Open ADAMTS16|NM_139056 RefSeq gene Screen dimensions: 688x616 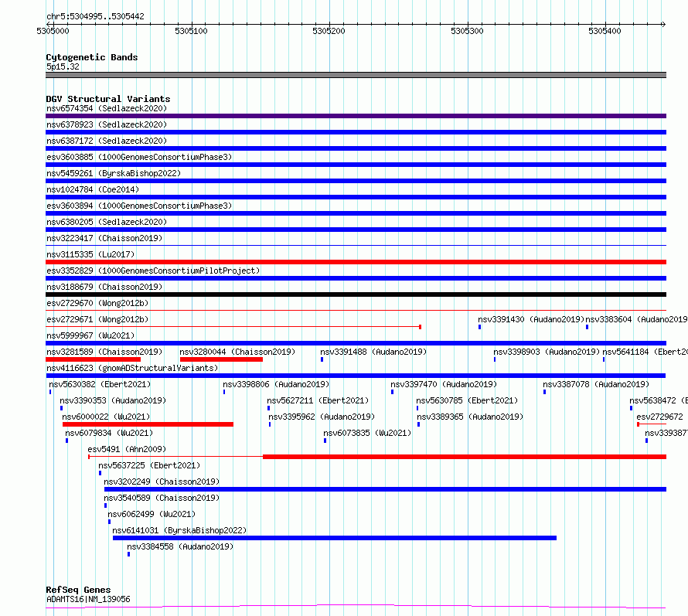pyautogui.click(x=88, y=599)
